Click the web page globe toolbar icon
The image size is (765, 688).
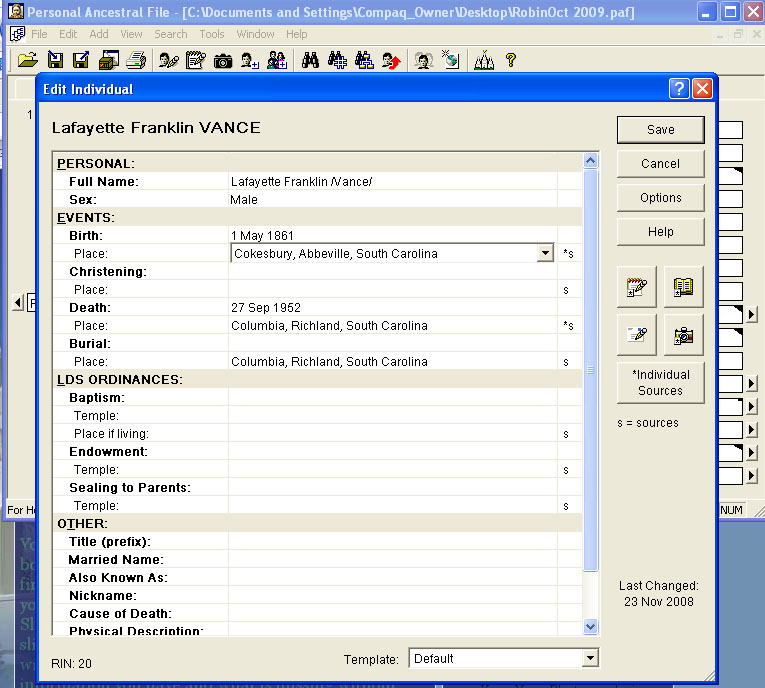pyautogui.click(x=450, y=60)
